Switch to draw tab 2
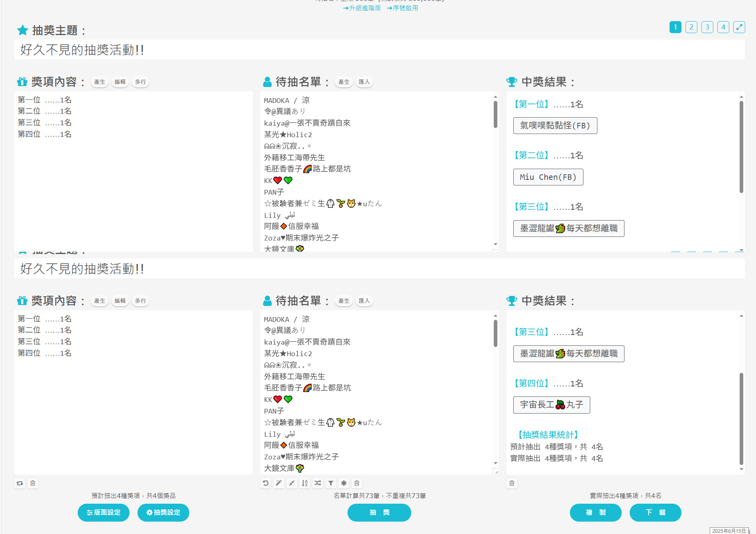 click(x=691, y=27)
